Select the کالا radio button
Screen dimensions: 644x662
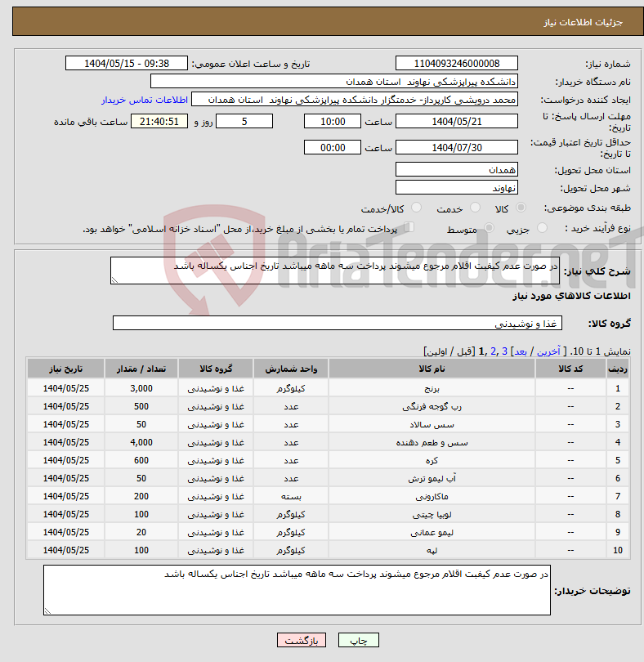point(521,208)
